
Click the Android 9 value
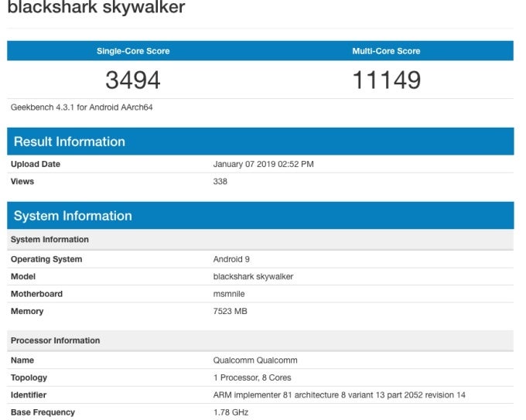(x=231, y=259)
